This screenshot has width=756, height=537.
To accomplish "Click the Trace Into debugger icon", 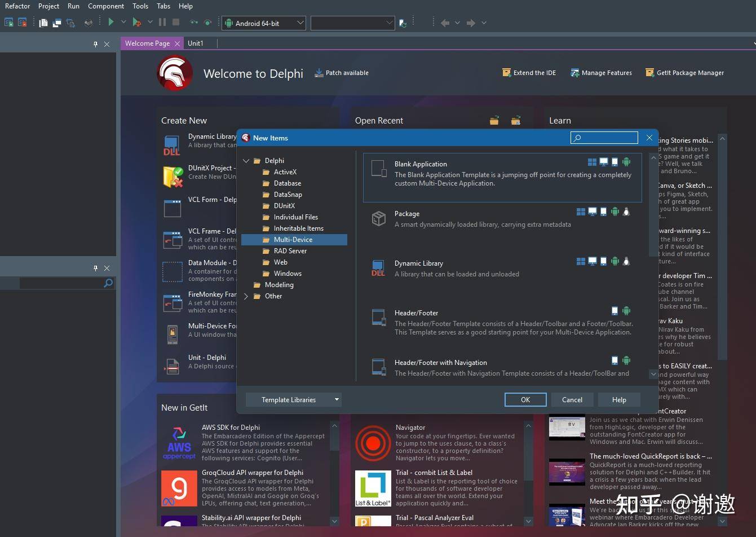I will point(194,23).
